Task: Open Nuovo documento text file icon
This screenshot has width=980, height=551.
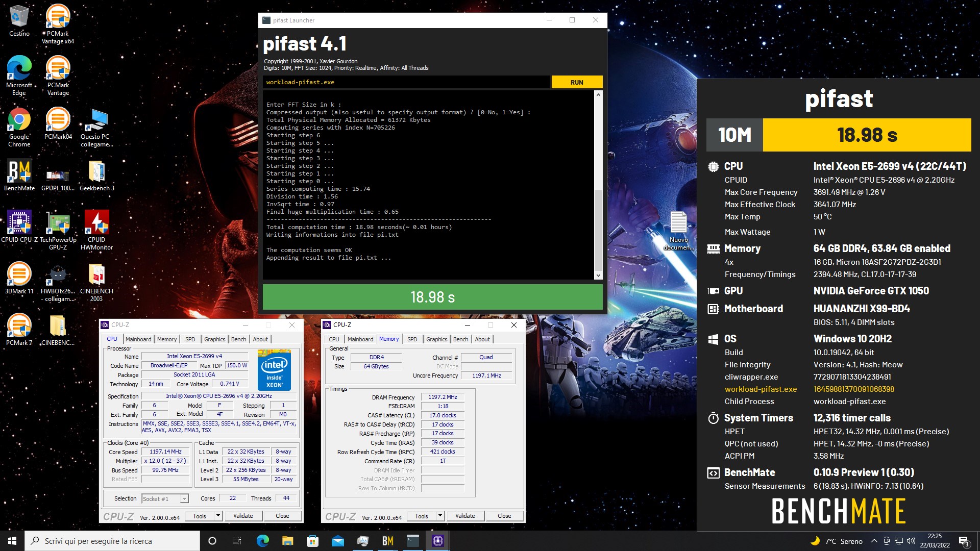Action: click(678, 230)
